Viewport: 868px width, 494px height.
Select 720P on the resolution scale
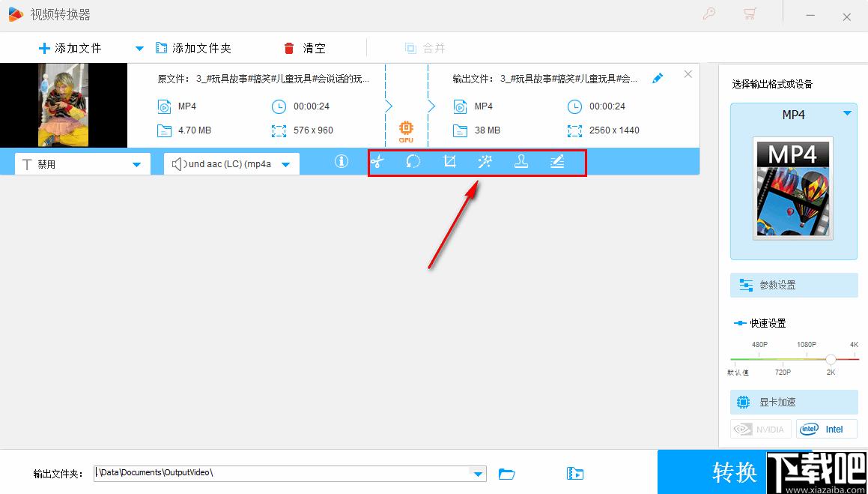[783, 372]
